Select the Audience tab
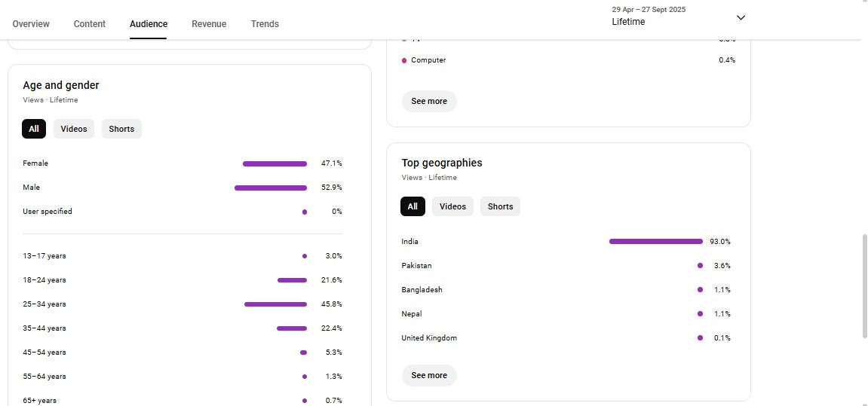This screenshot has width=868, height=406. pyautogui.click(x=149, y=24)
